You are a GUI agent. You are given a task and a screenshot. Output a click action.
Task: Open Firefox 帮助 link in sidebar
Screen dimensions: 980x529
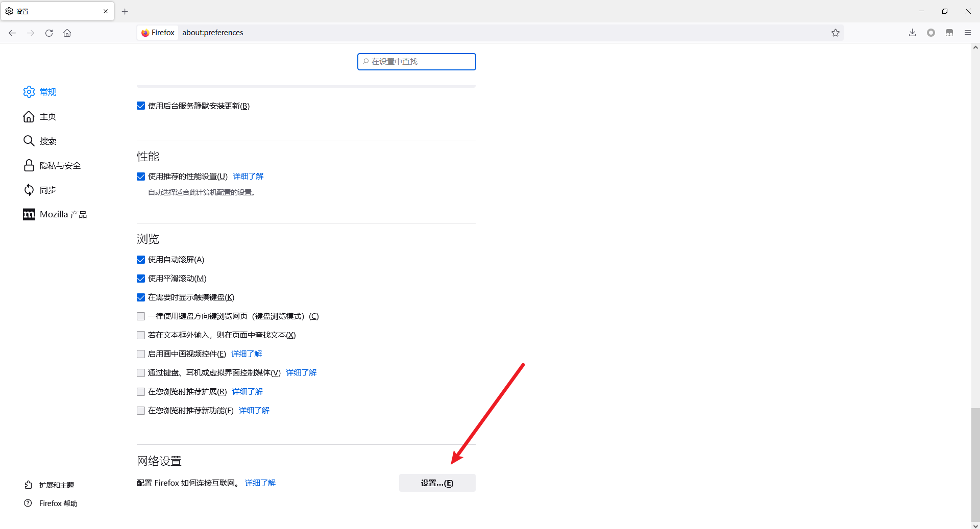click(x=58, y=503)
